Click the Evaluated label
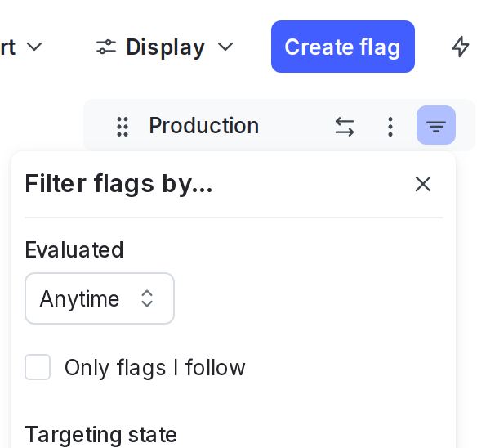477x448 pixels. [x=74, y=249]
